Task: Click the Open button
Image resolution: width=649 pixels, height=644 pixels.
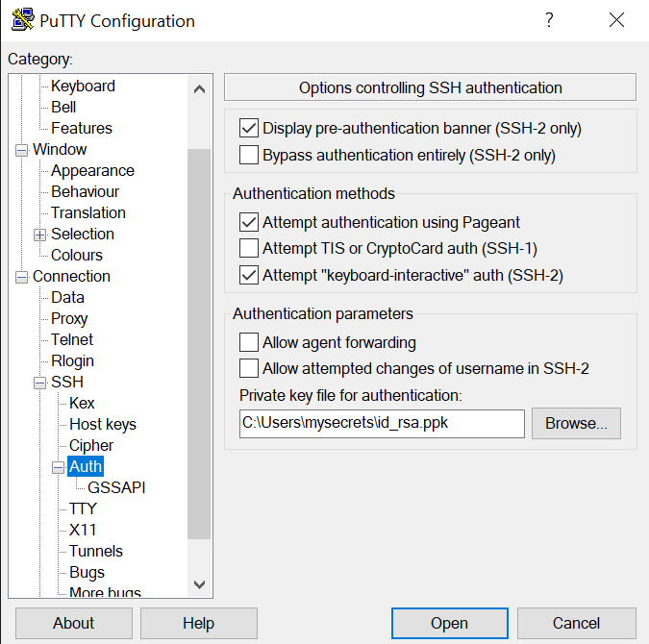Action: click(x=450, y=623)
